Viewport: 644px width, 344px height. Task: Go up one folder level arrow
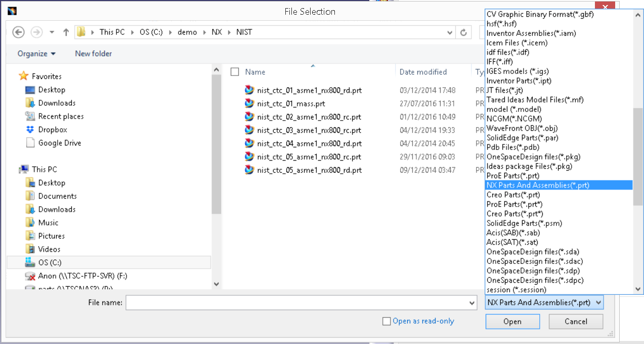click(x=66, y=32)
